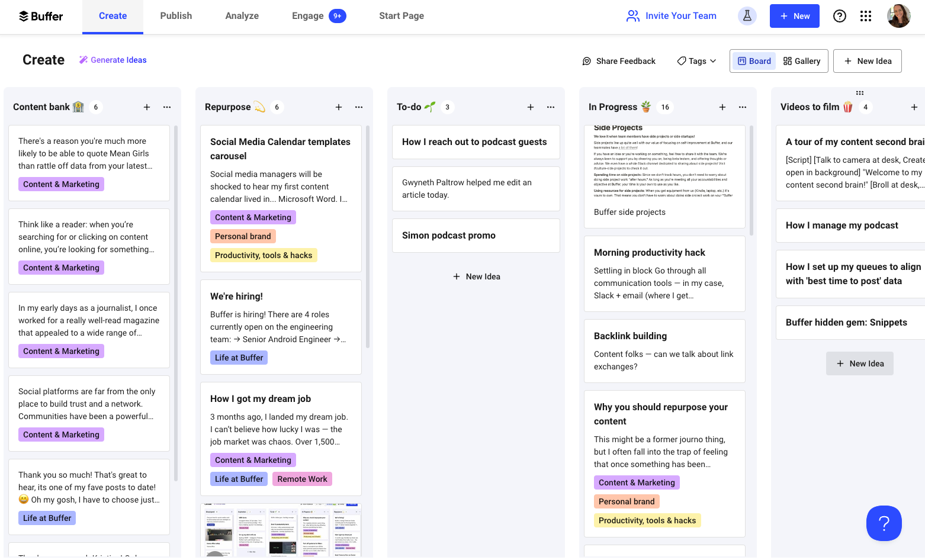Viewport: 925px width, 560px height.
Task: Go to the Start Page tab
Action: [402, 16]
